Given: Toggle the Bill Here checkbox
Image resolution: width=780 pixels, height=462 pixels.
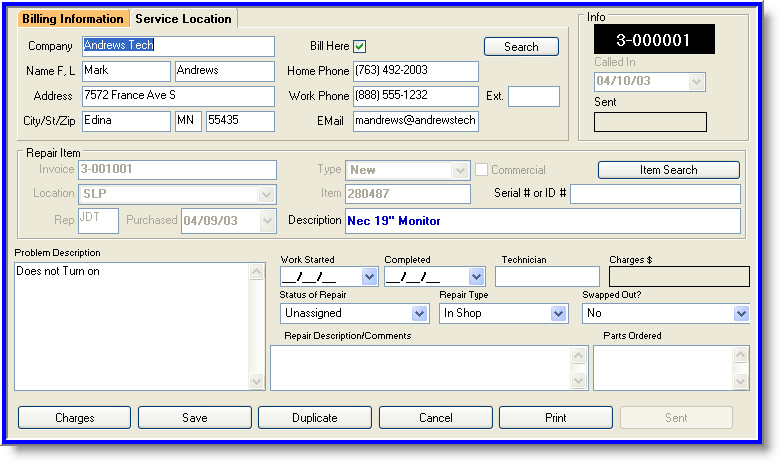Looking at the screenshot, I should [360, 46].
